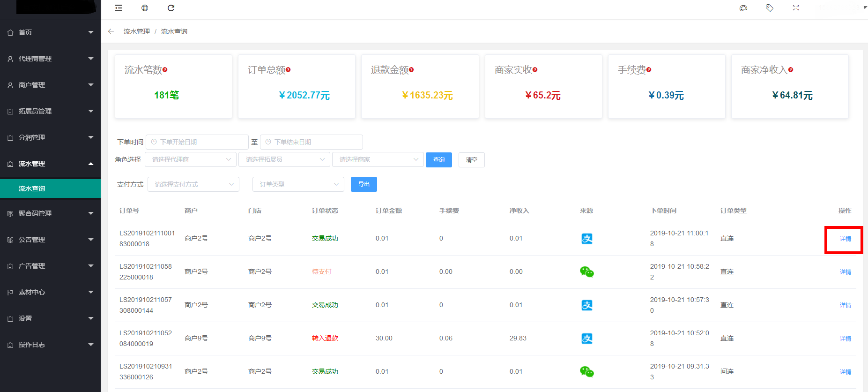Open 详情 for the 转入退款 order
The width and height of the screenshot is (868, 392).
(846, 339)
